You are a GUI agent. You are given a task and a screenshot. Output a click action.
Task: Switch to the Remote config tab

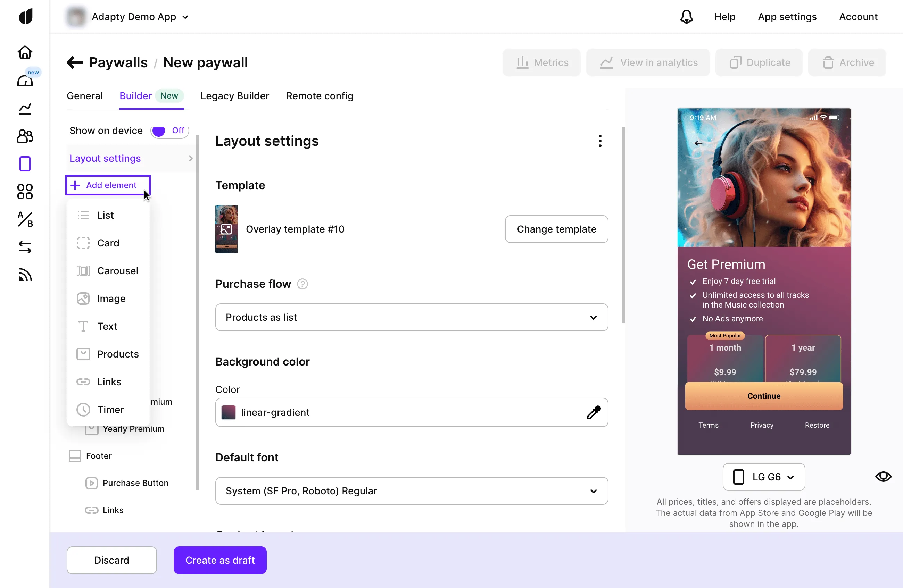[x=320, y=96]
